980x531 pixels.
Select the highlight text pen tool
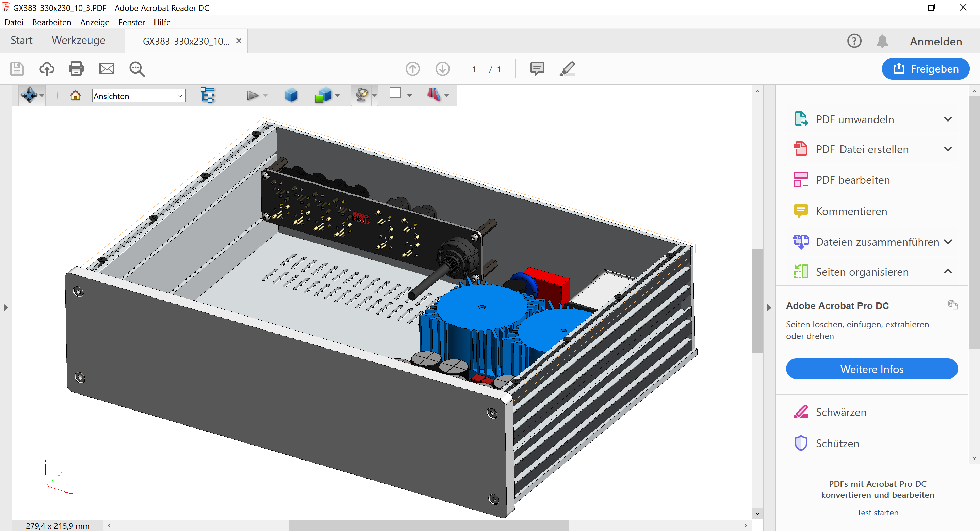[x=567, y=69]
